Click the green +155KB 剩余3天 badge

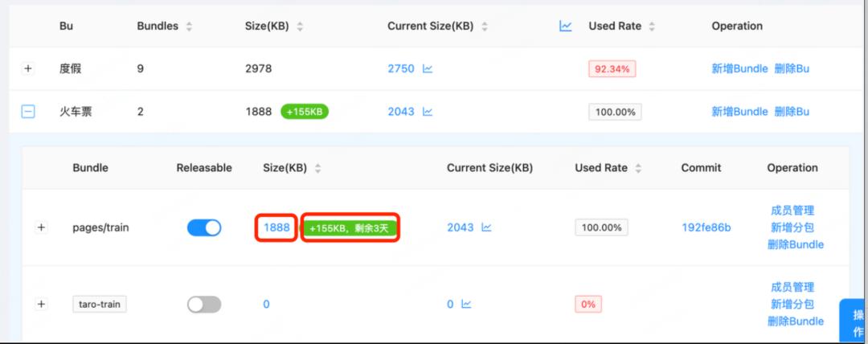click(350, 228)
